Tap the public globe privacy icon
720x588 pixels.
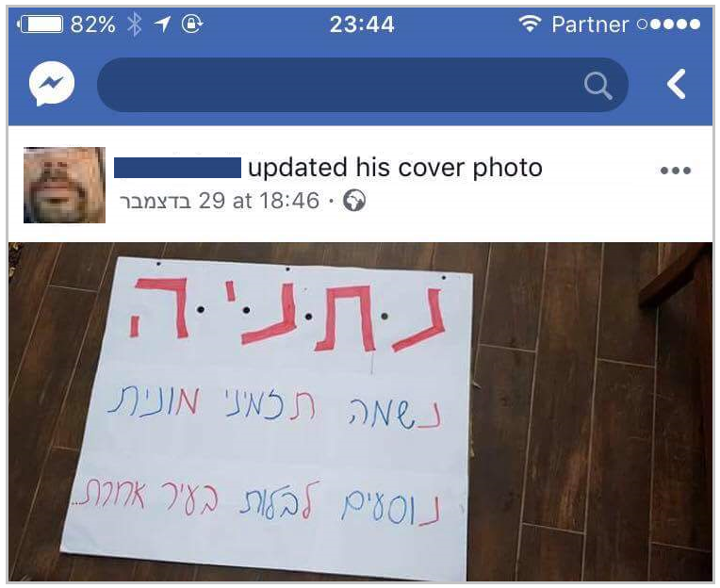pyautogui.click(x=354, y=201)
